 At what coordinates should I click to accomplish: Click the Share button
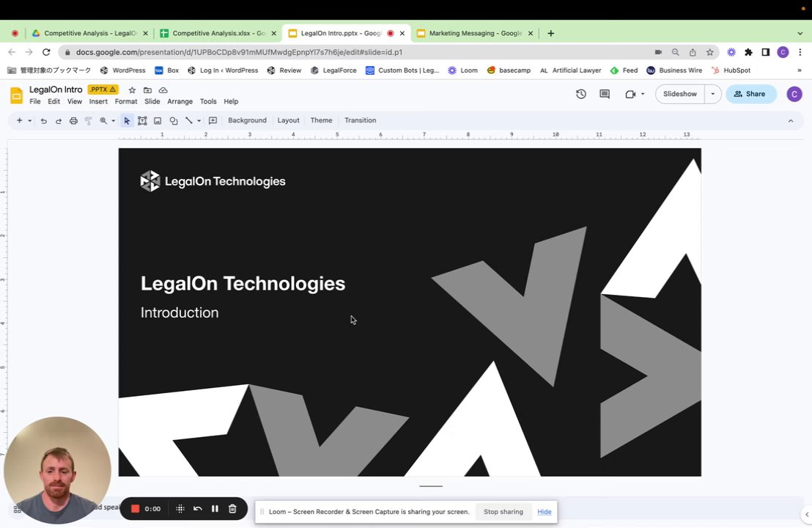[751, 94]
